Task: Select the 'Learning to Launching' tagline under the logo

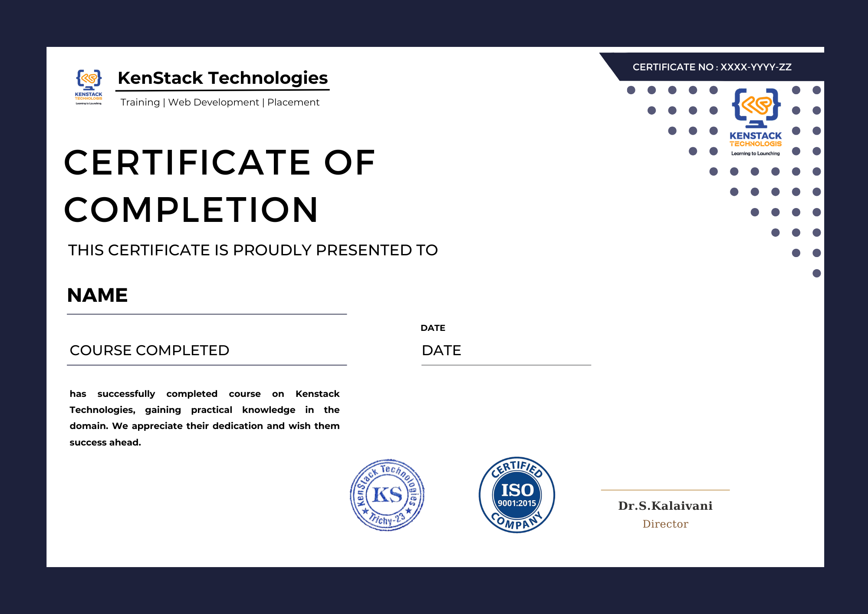Action: [756, 154]
